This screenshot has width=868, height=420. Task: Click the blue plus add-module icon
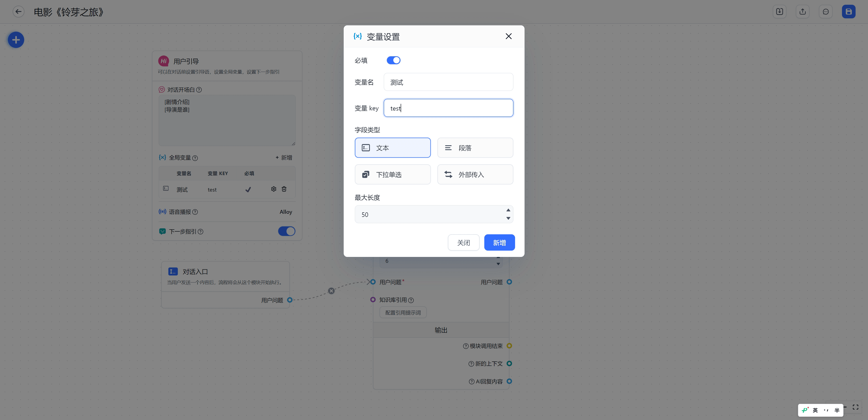point(16,40)
